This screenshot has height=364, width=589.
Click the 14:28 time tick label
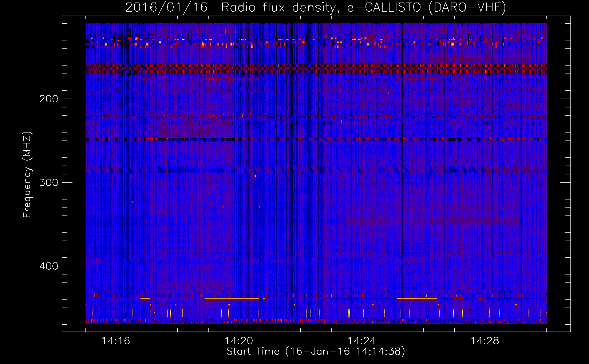485,341
